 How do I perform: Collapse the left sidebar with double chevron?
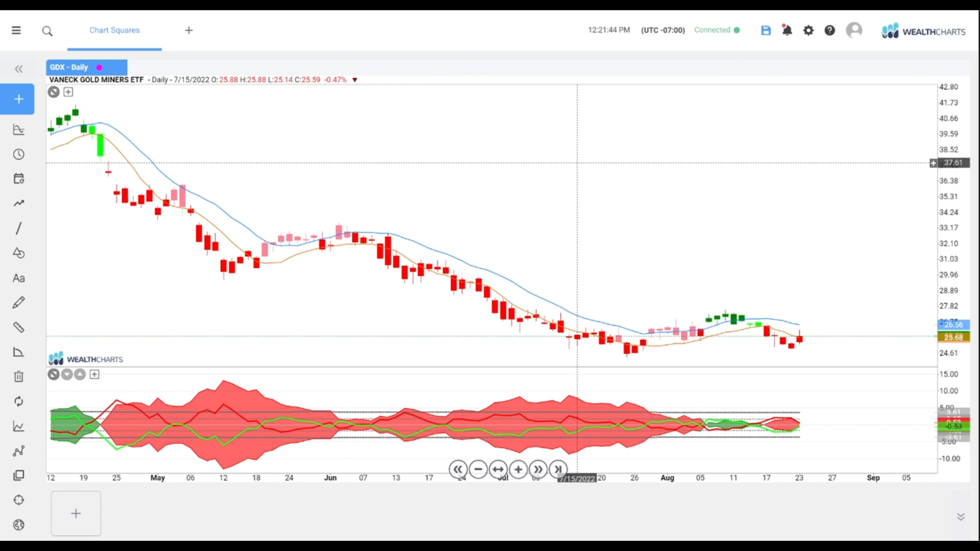click(19, 69)
